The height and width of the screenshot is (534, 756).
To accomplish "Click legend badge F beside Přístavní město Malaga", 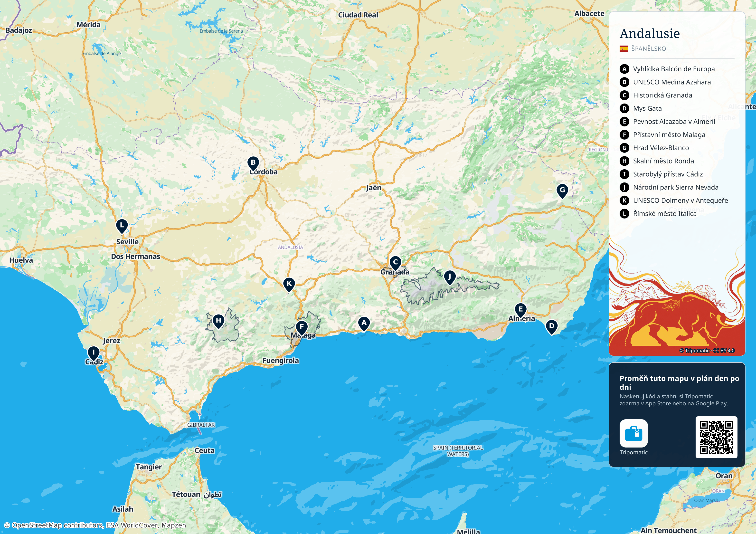I will [624, 135].
